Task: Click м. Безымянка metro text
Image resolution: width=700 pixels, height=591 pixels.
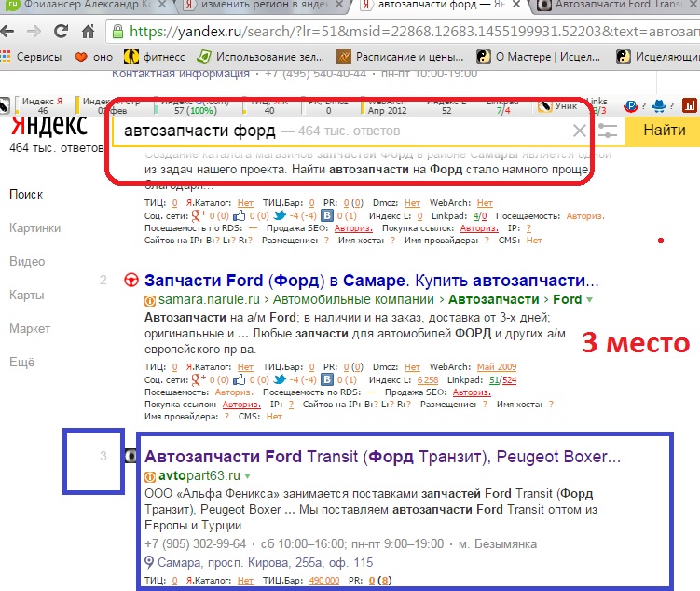Action: tap(498, 544)
